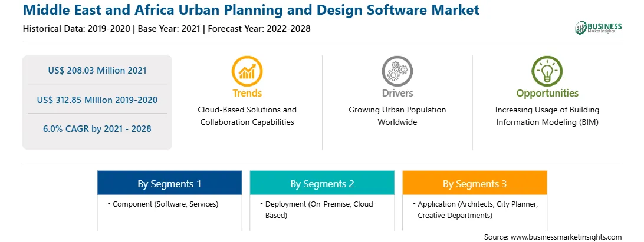Click the Trends heading text
The width and height of the screenshot is (644, 242).
[x=247, y=93]
